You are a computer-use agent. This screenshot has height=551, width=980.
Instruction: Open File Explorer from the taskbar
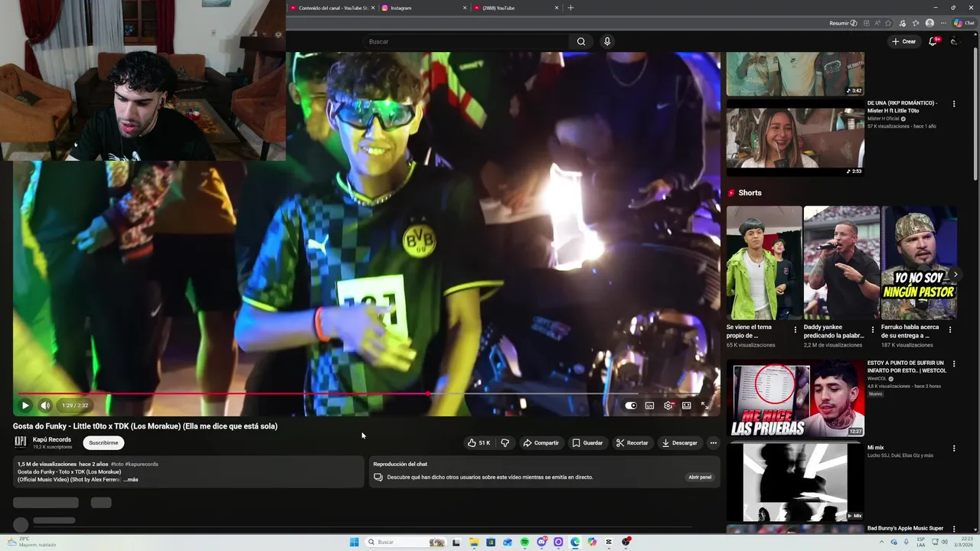(x=474, y=542)
